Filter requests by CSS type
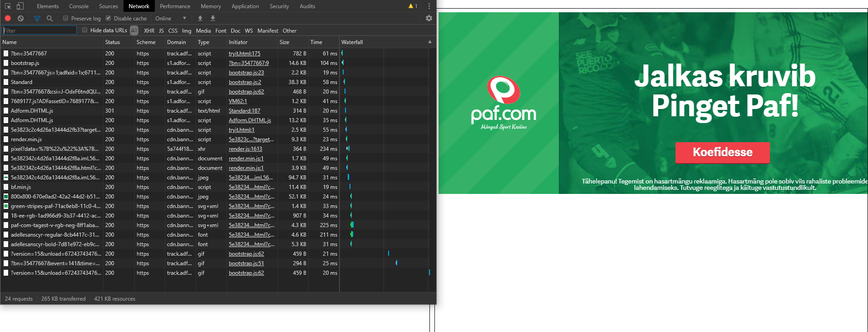 click(173, 30)
